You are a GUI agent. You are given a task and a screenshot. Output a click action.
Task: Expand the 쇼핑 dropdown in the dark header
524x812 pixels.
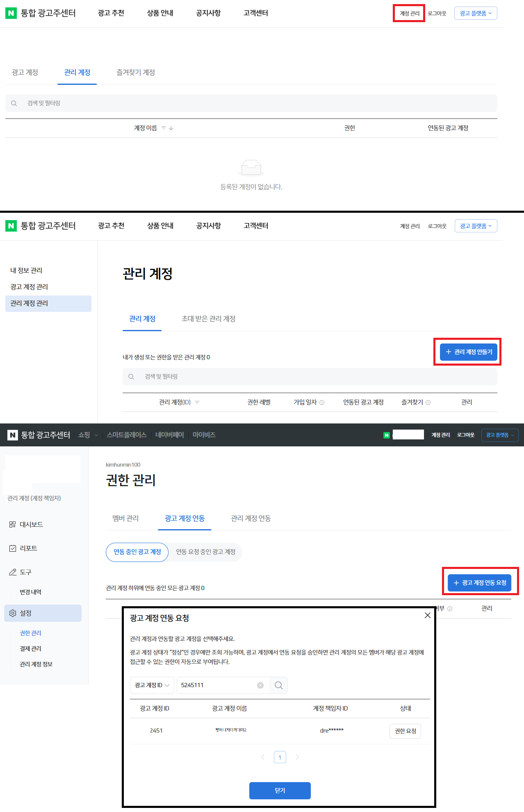click(x=88, y=435)
